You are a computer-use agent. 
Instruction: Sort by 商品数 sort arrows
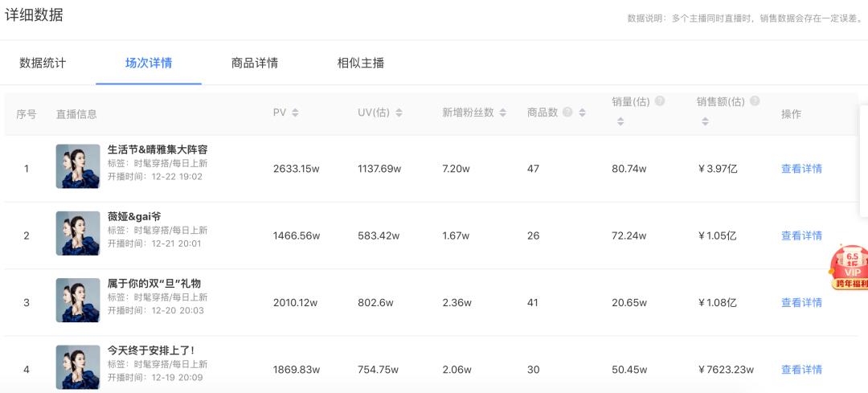click(582, 113)
